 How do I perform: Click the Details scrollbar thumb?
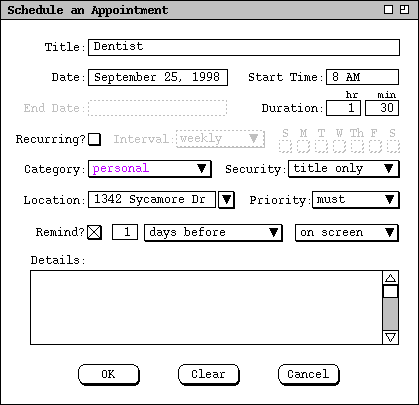390,291
